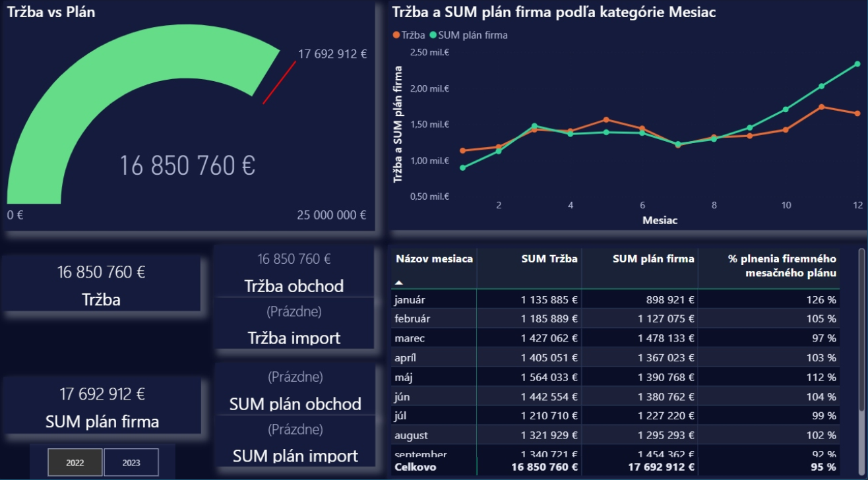This screenshot has width=868, height=480.
Task: Select the 2022 year slicer
Action: [75, 462]
